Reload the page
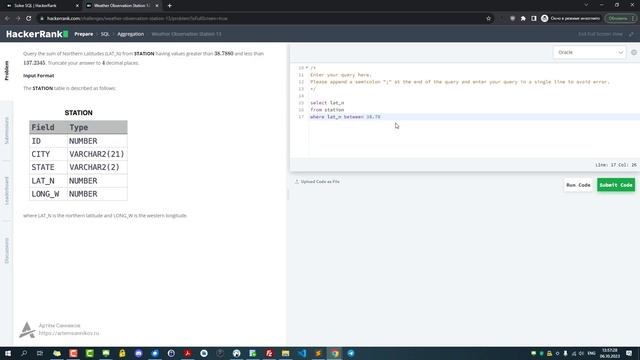 [x=29, y=18]
